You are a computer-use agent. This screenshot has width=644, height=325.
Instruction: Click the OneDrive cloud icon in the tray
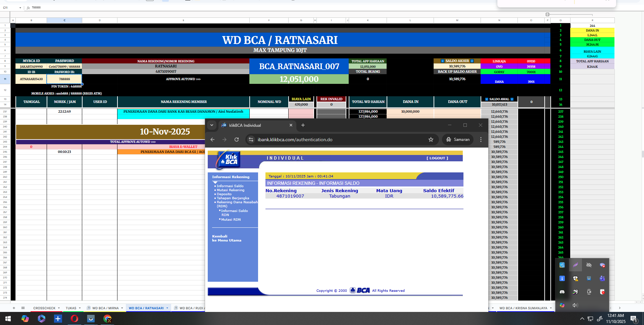[589, 265]
